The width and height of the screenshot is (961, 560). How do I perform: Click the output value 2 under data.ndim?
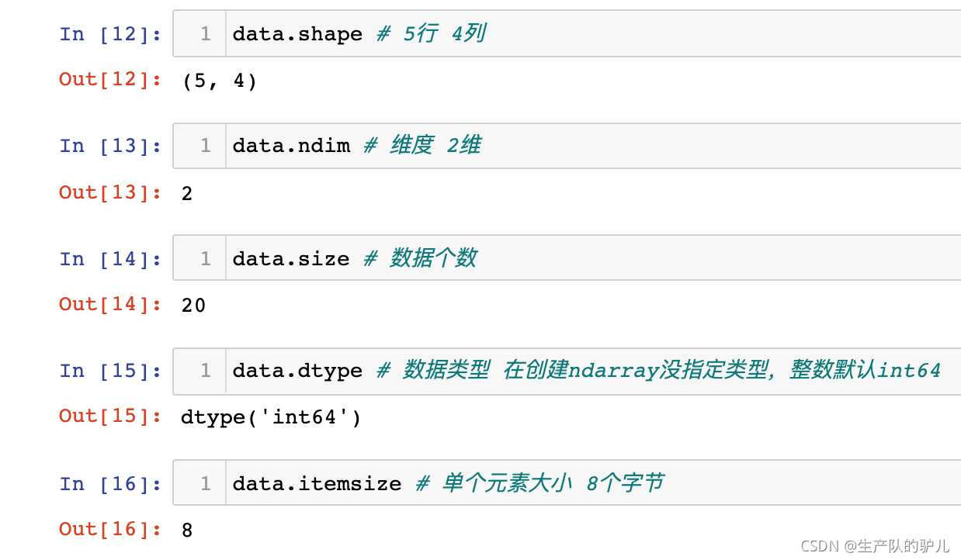pos(187,192)
